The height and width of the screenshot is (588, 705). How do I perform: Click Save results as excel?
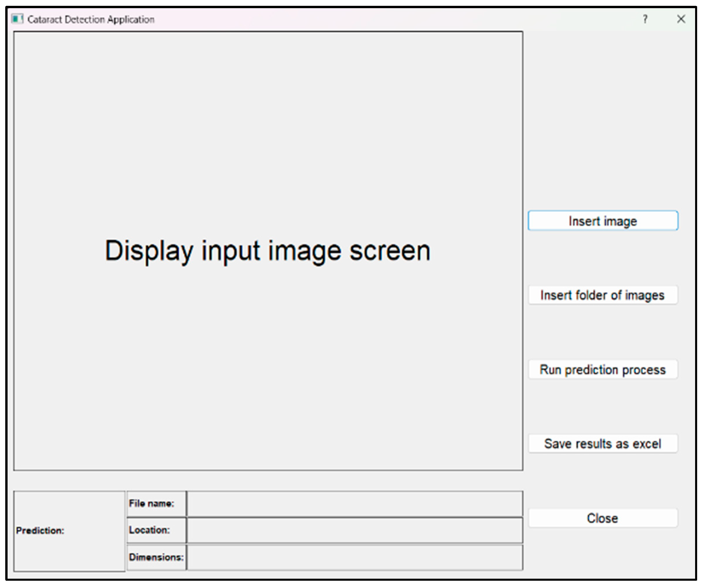pyautogui.click(x=603, y=444)
